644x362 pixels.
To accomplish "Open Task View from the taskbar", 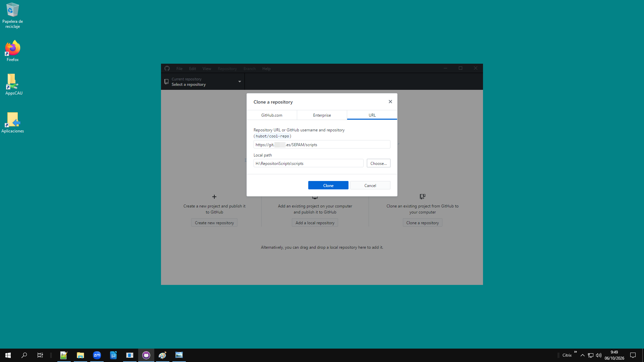I will pyautogui.click(x=40, y=355).
